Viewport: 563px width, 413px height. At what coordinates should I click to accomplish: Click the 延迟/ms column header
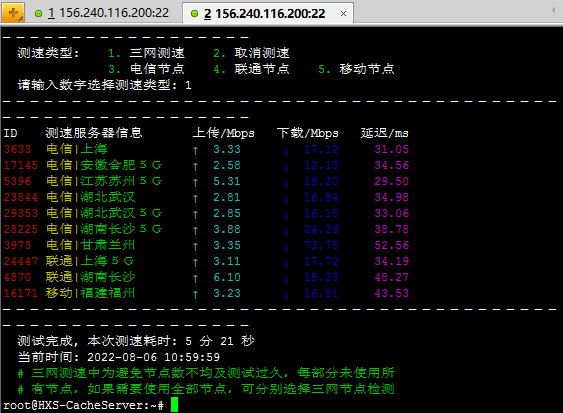[385, 133]
